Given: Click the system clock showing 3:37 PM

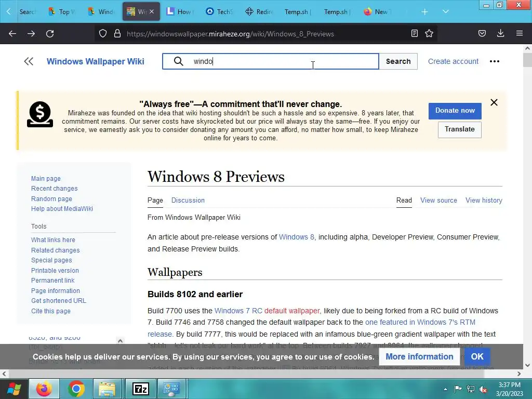Looking at the screenshot, I should pos(509,389).
